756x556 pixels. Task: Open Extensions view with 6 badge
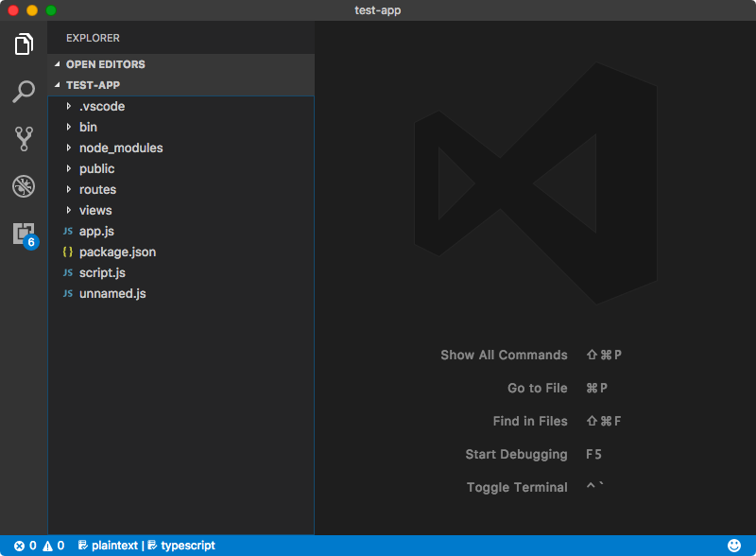(25, 235)
